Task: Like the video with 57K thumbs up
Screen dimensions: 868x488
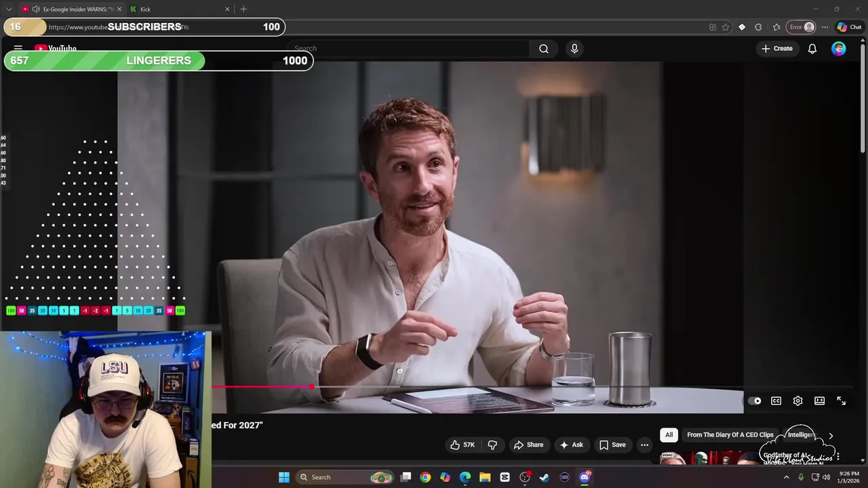Action: click(x=462, y=445)
